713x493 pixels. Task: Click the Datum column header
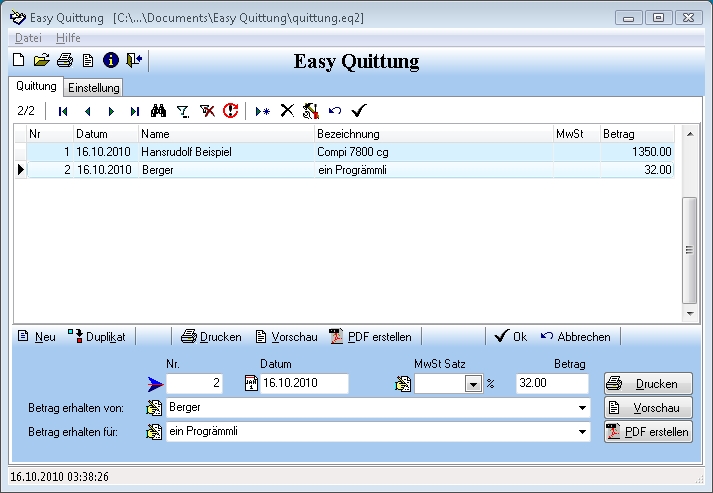coord(105,134)
